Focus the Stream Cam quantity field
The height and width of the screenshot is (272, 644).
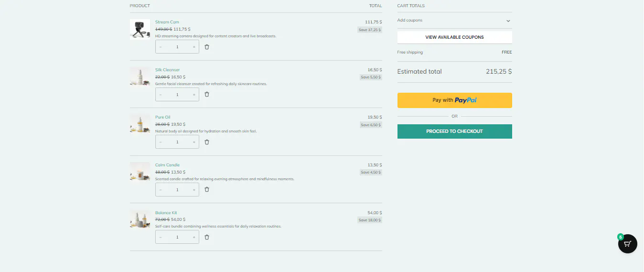point(177,47)
